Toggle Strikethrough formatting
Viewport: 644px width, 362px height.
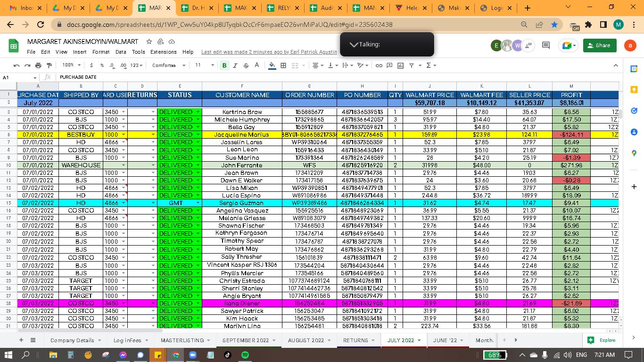click(246, 66)
